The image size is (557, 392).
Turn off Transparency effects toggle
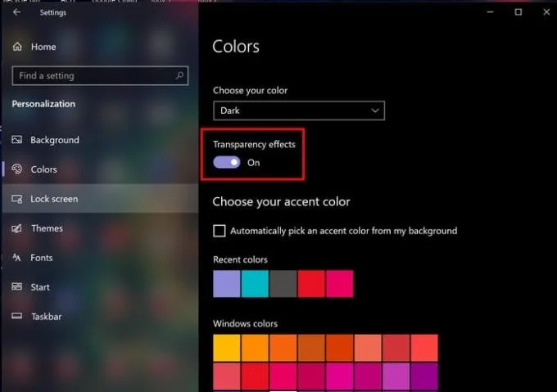coord(227,163)
